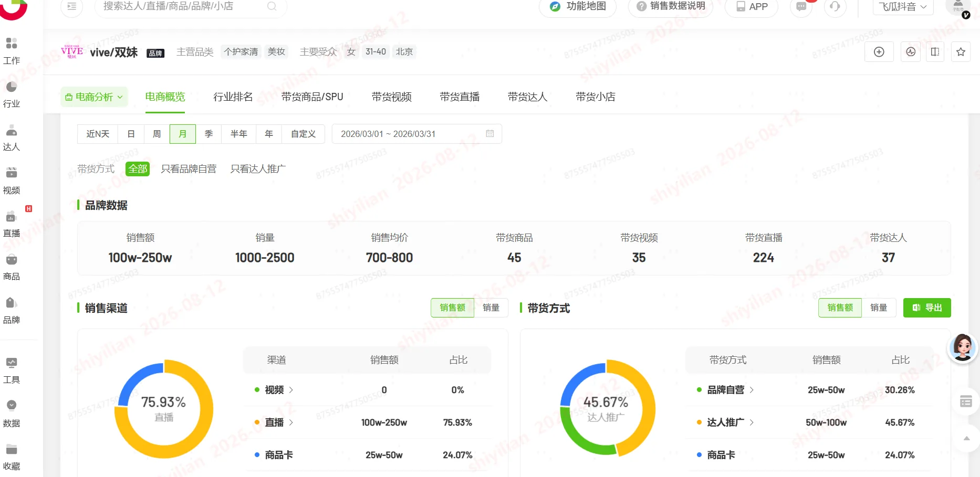980x477 pixels.
Task: Expand the 直播 channel row arrow
Action: tap(291, 422)
